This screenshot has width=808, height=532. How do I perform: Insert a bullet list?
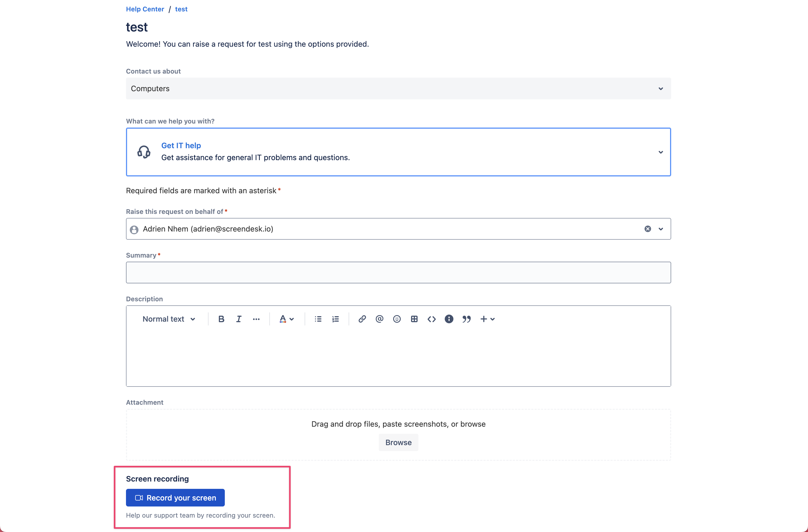tap(318, 319)
